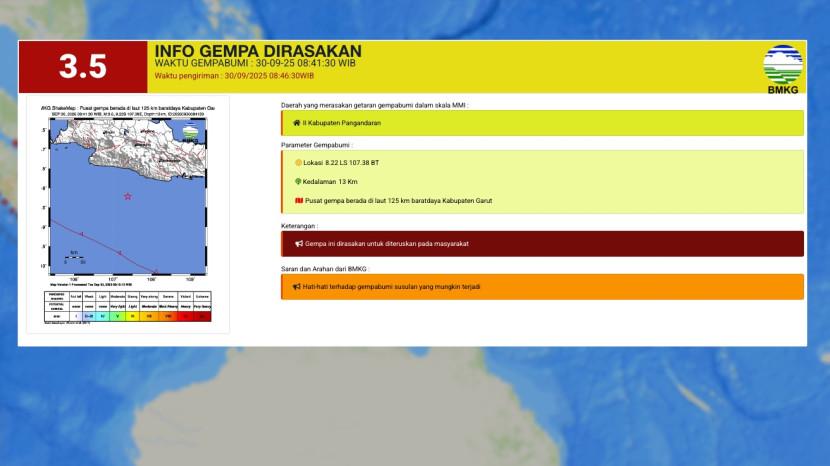Click the 3.5 magnitude red box
The width and height of the screenshot is (830, 466).
[82, 66]
